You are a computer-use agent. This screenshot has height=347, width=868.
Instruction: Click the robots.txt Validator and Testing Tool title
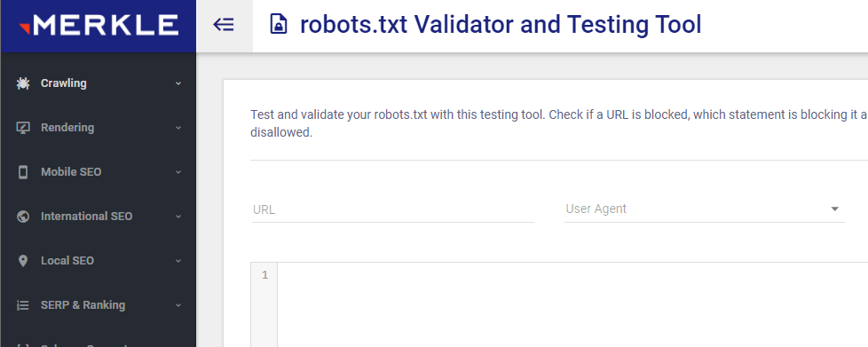coord(501,25)
